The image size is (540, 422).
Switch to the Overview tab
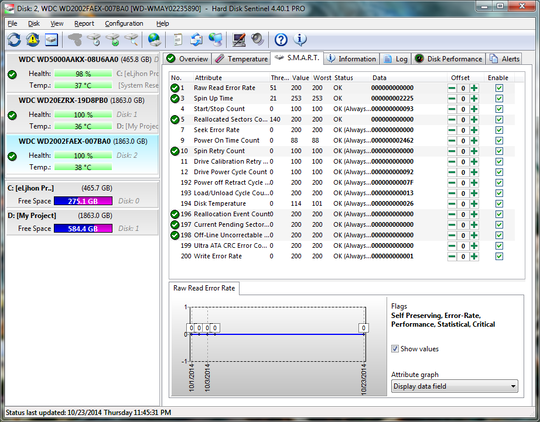pos(187,59)
